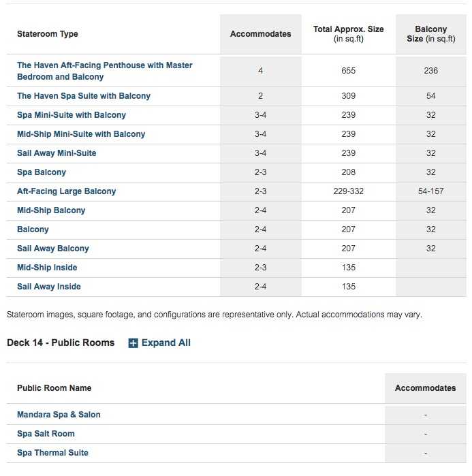The height and width of the screenshot is (476, 472).
Task: Click the plus icon beside Expand All
Action: [x=133, y=343]
